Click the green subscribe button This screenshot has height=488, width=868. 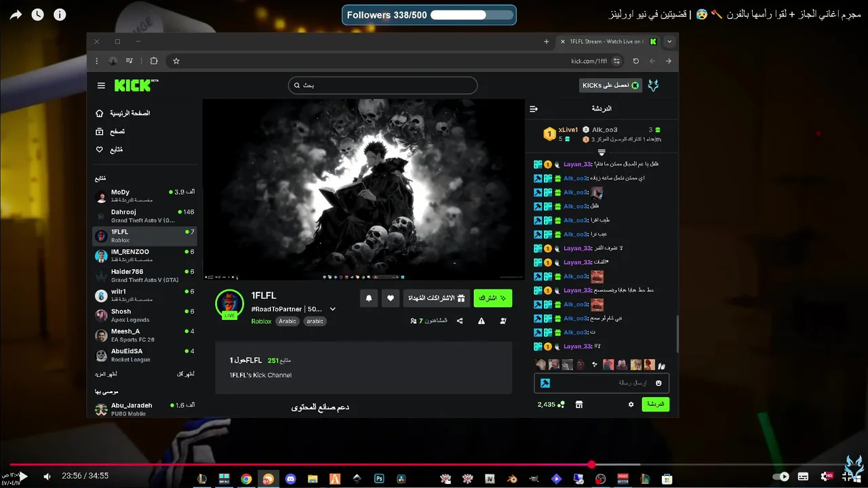tap(492, 298)
